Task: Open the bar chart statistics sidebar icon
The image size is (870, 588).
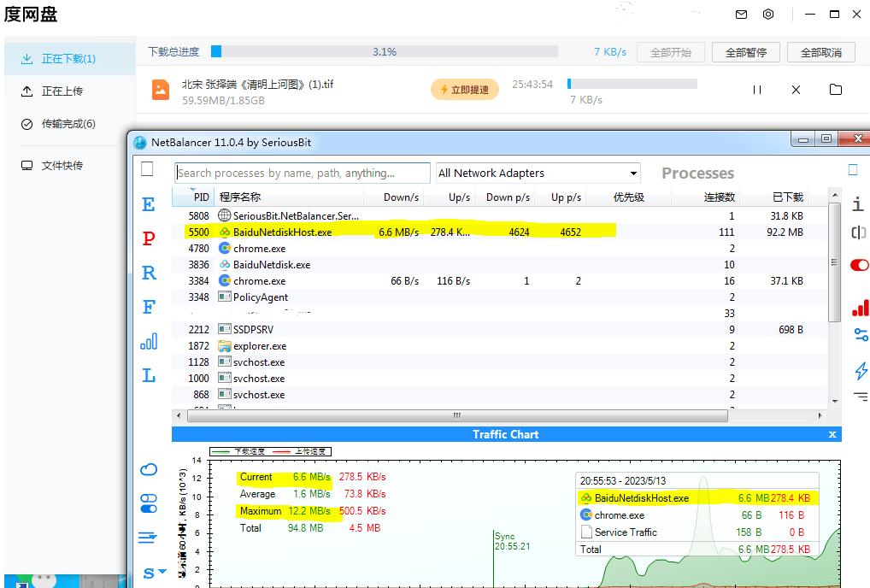Action: tap(149, 342)
